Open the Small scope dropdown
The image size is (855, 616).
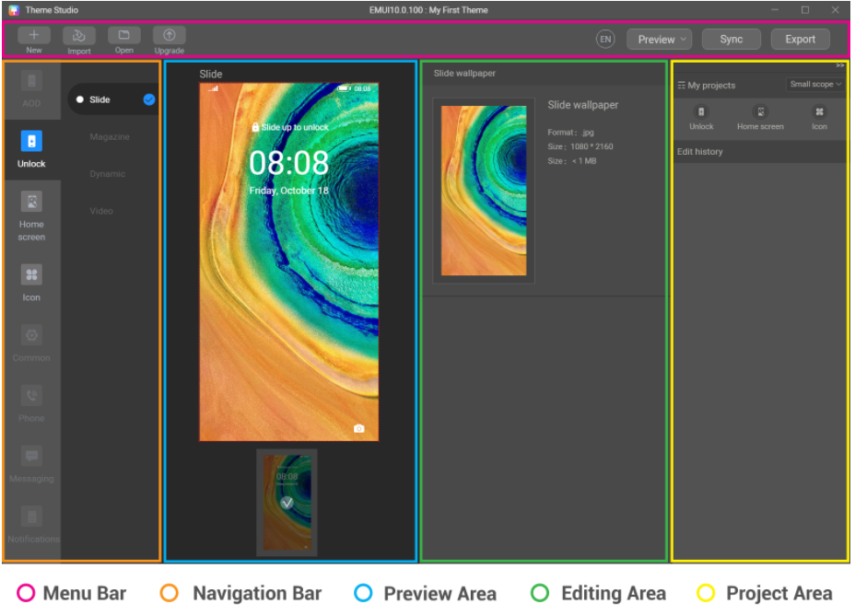pyautogui.click(x=814, y=84)
